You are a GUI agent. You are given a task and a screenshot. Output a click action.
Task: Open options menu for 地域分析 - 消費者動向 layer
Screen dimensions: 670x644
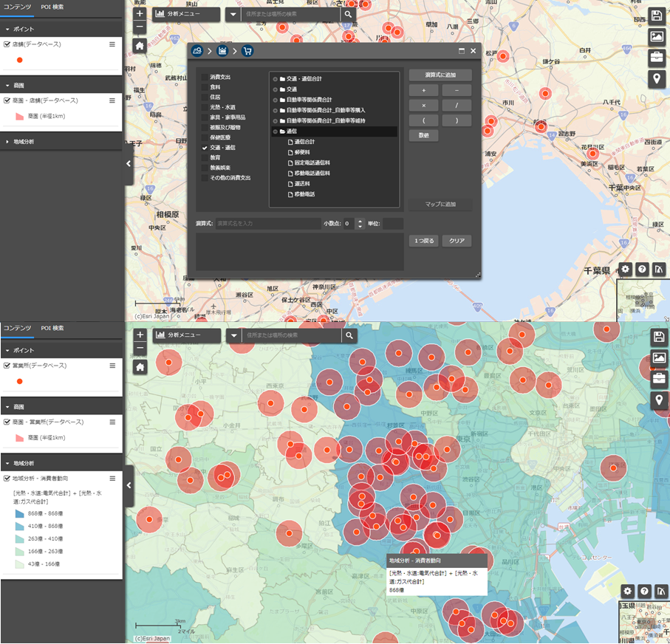click(112, 479)
